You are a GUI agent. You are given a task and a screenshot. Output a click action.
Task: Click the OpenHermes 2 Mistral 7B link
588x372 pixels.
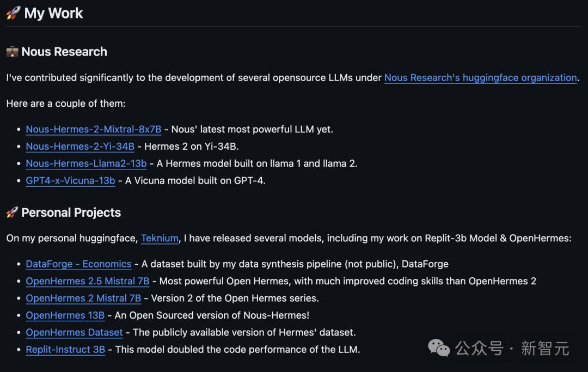[83, 298]
